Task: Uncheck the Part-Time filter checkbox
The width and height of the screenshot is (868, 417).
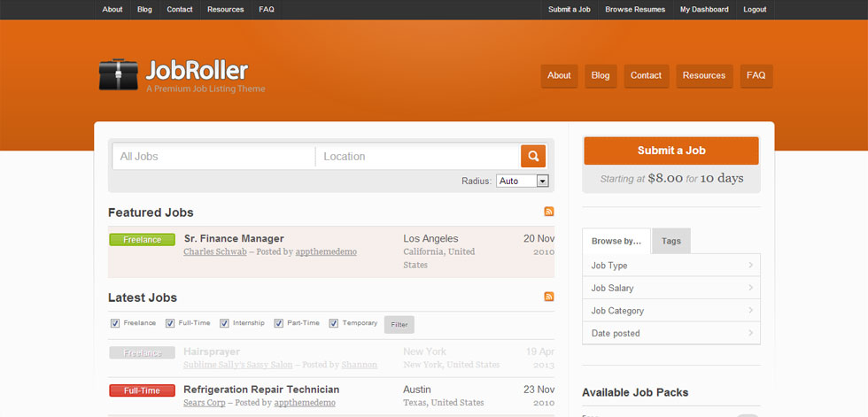Action: pos(279,323)
